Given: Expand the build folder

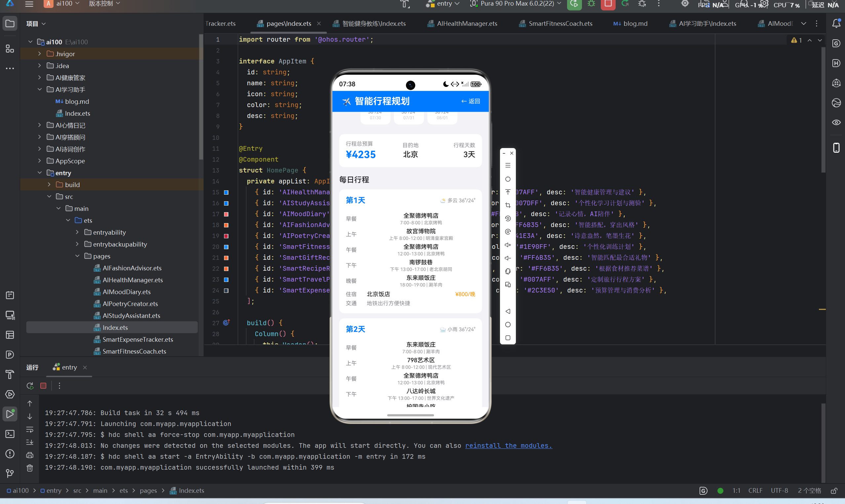Looking at the screenshot, I should (49, 184).
